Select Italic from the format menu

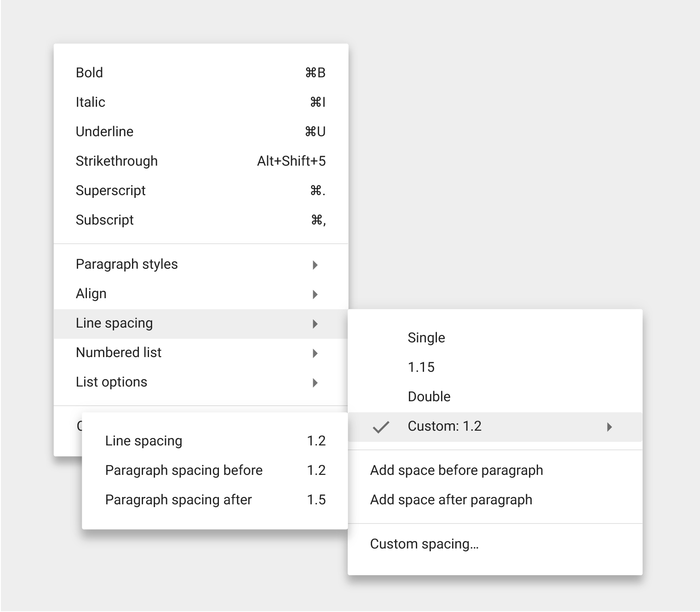[x=91, y=102]
